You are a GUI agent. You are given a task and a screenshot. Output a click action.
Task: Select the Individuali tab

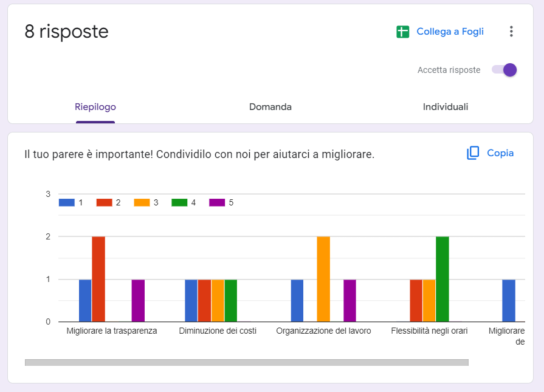446,107
